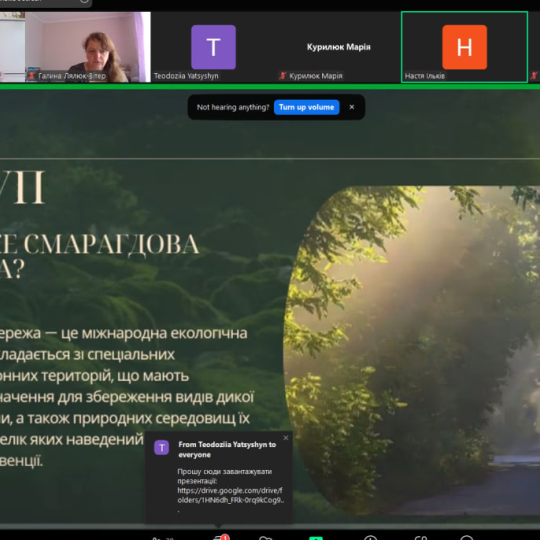
Task: Click the misty forest photo on the slide
Action: pos(412,350)
